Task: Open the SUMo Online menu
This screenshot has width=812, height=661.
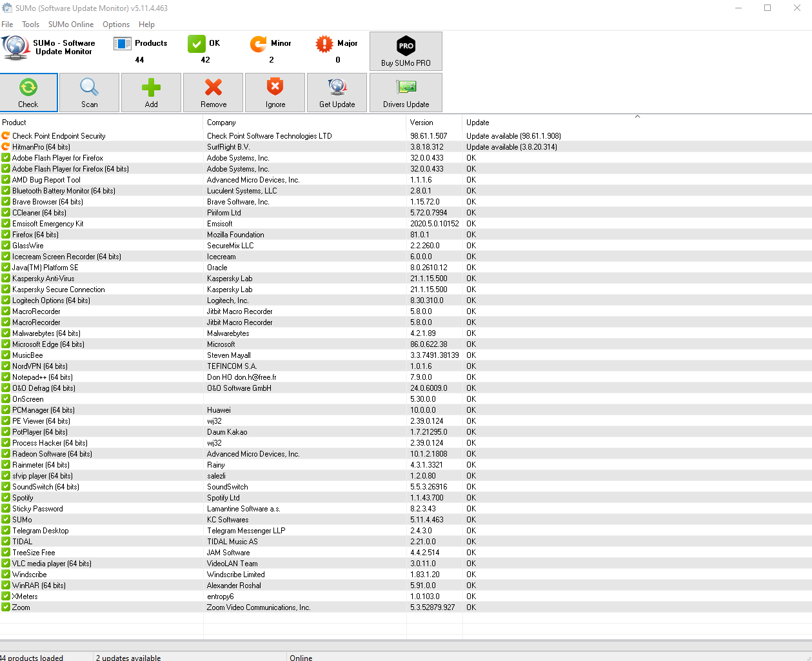Action: click(x=71, y=25)
